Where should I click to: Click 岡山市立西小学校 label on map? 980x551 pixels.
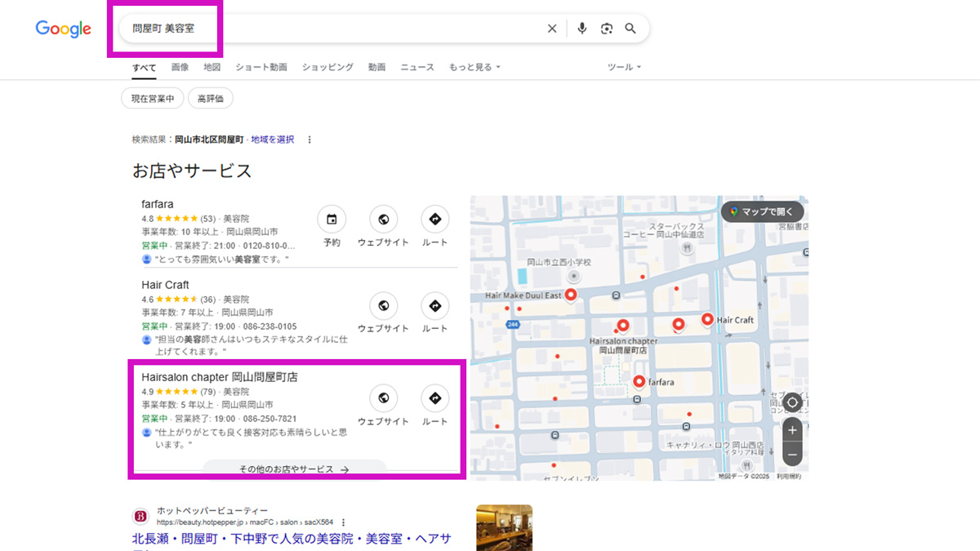point(559,262)
